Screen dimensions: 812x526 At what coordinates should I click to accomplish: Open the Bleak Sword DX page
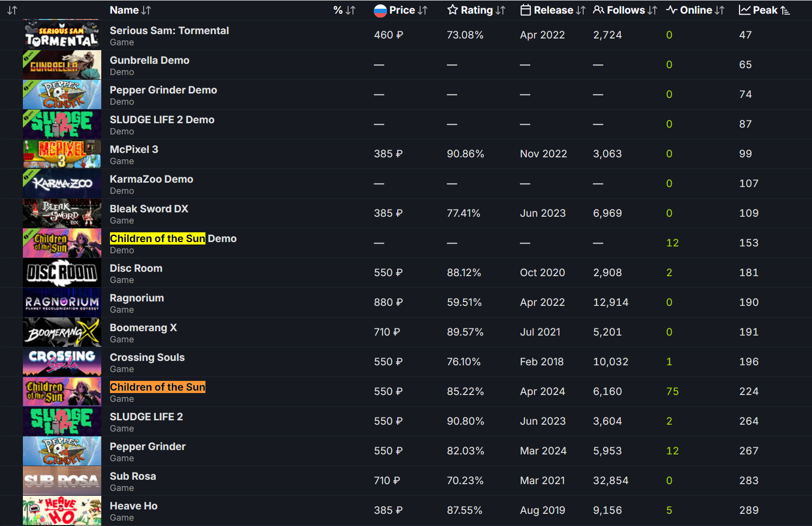point(148,209)
